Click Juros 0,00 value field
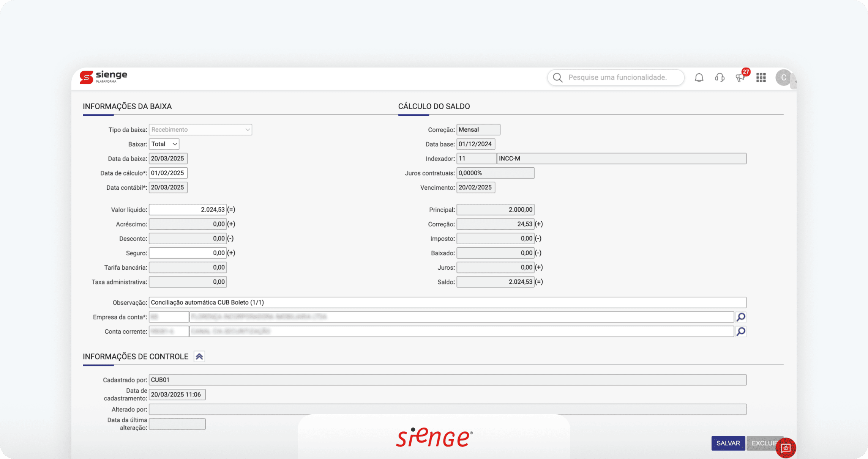 495,267
